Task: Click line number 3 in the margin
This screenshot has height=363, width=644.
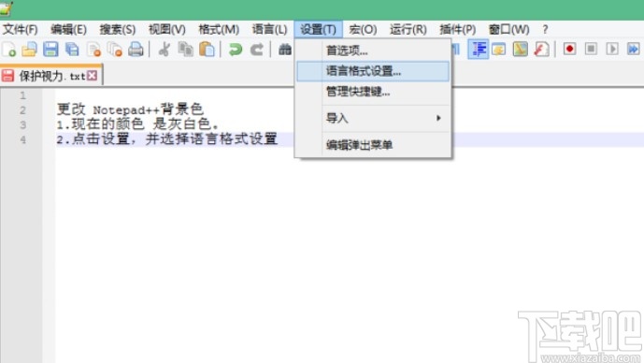Action: 23,125
